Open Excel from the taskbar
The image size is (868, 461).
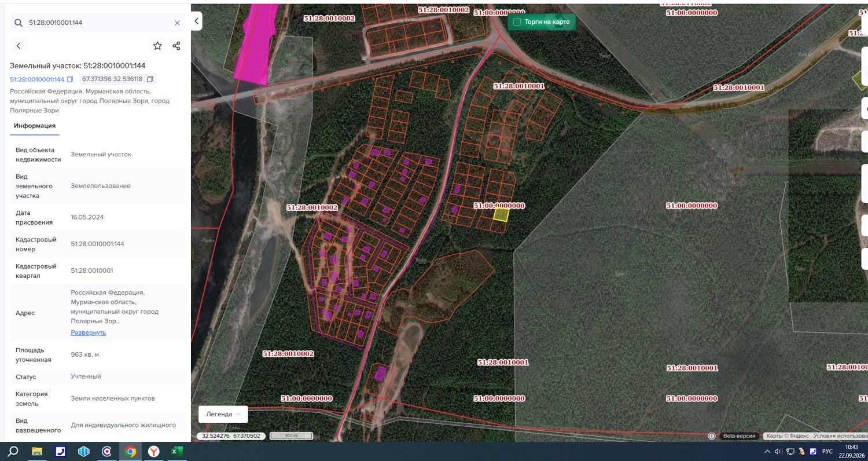point(177,451)
